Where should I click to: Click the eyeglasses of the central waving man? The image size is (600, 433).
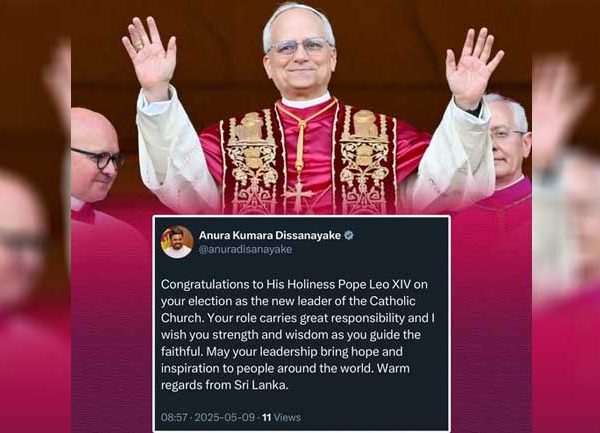click(300, 46)
